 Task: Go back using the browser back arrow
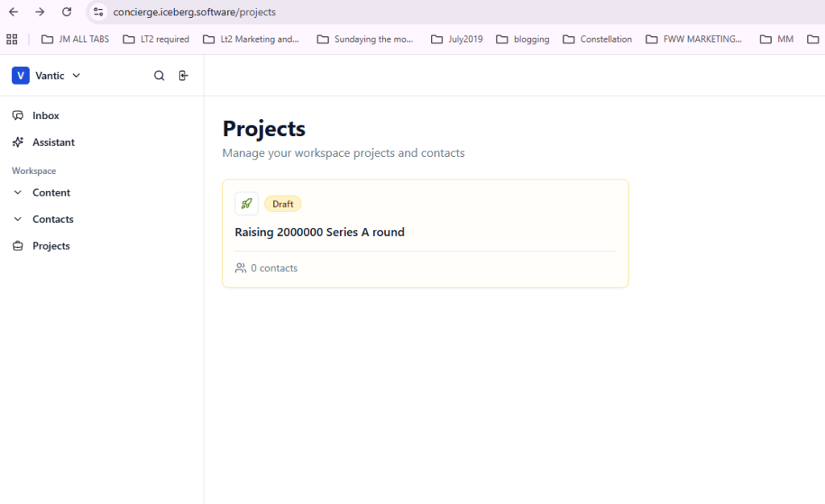point(14,12)
